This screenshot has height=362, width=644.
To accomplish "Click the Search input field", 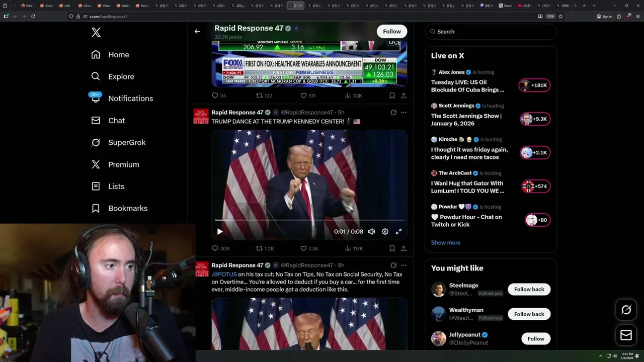I will pyautogui.click(x=491, y=31).
